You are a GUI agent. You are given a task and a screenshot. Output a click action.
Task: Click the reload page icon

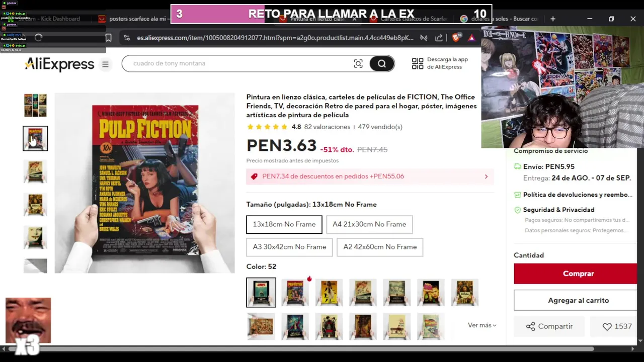[38, 38]
